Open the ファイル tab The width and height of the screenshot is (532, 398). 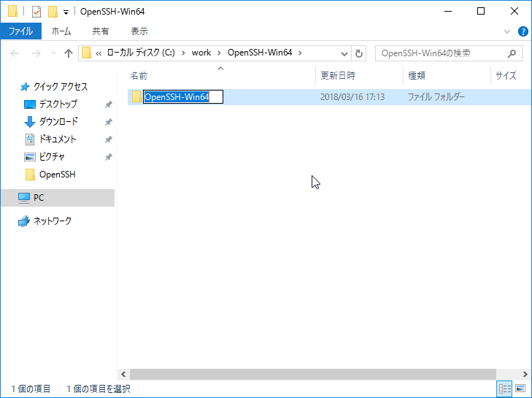21,31
